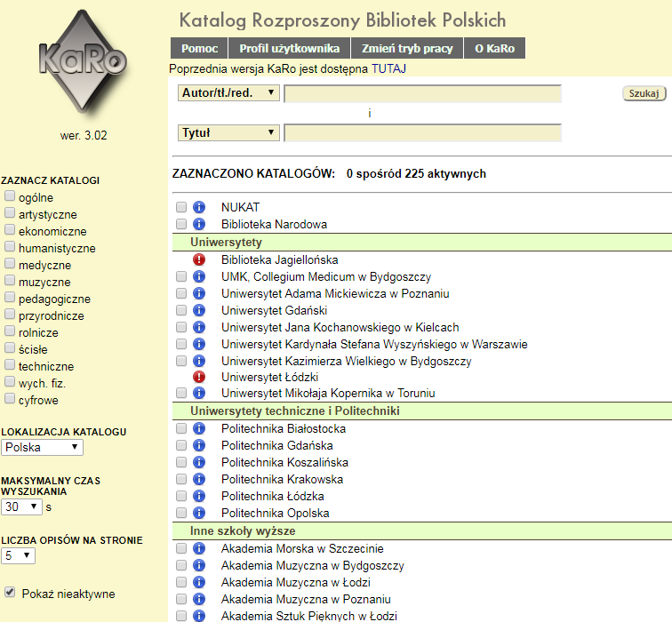Open info icon for Politechnika Krakowska

tap(199, 479)
